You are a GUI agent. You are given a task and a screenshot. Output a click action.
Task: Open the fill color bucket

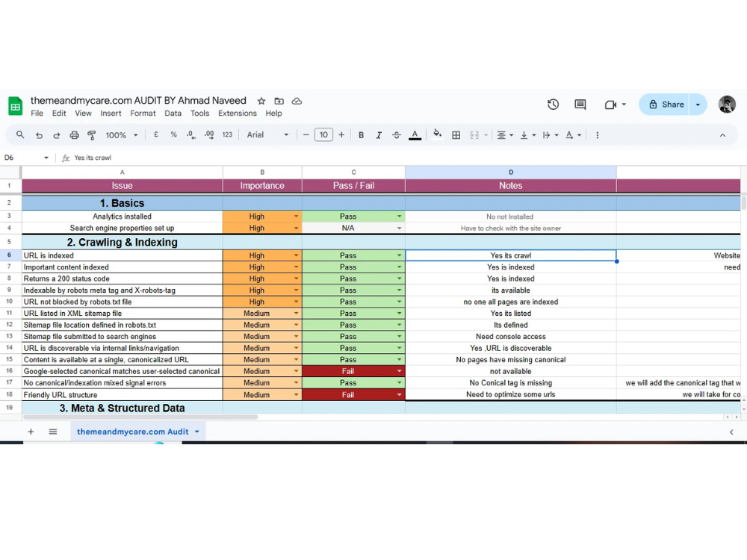437,134
